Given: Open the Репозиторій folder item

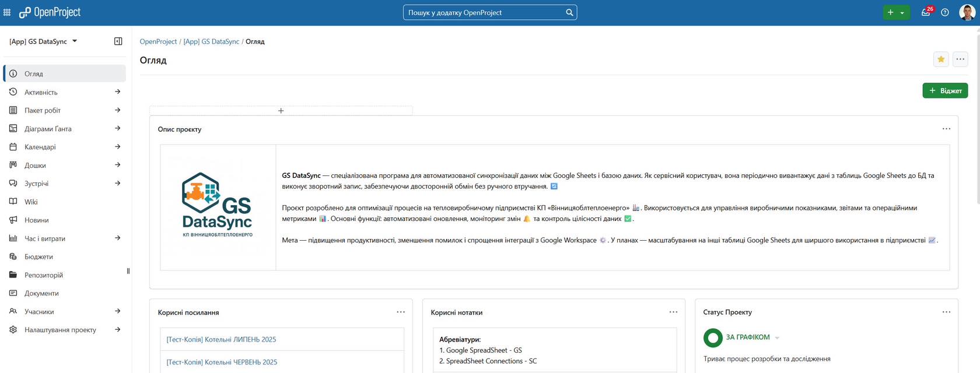Looking at the screenshot, I should coord(43,275).
